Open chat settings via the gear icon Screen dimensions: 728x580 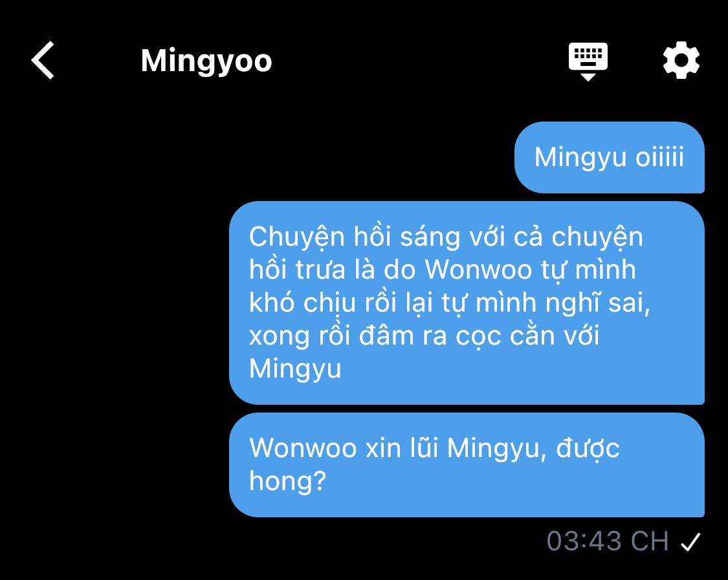pyautogui.click(x=681, y=60)
